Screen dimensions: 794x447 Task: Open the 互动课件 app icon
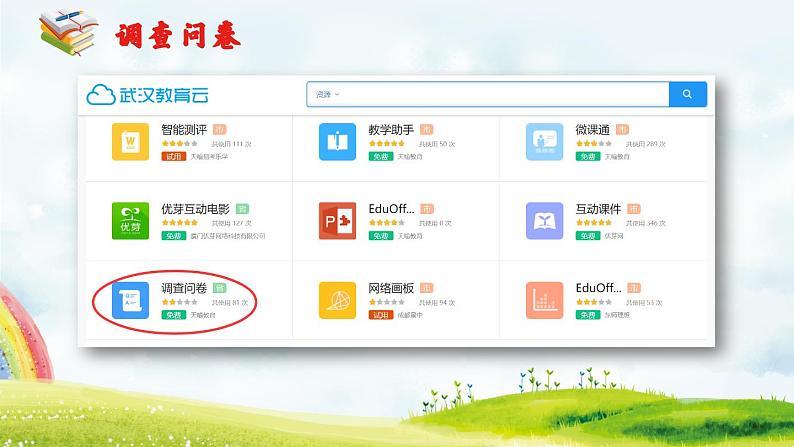click(544, 221)
